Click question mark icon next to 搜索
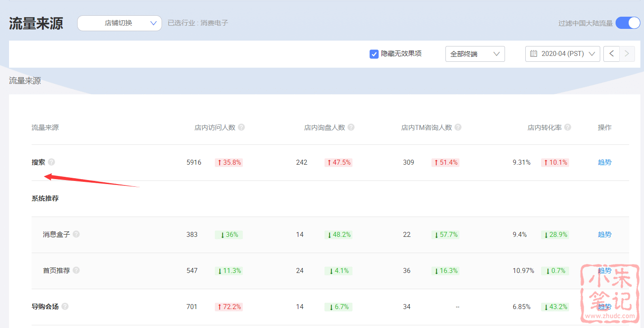Viewport: 644px width, 328px height. (51, 162)
